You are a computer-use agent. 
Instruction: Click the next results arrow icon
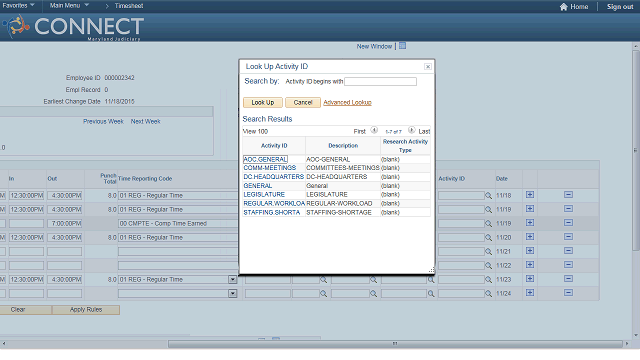411,130
